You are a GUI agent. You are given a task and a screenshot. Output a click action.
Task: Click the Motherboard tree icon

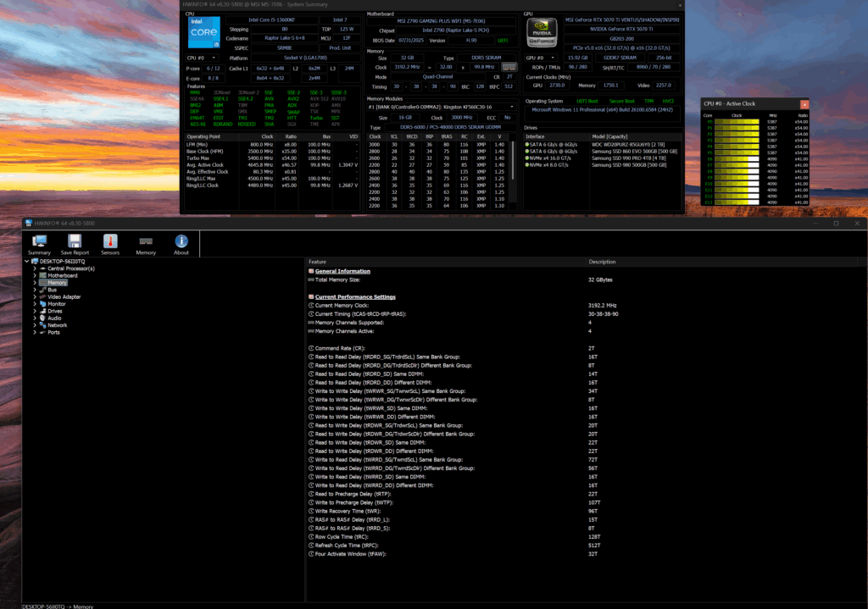click(x=42, y=275)
